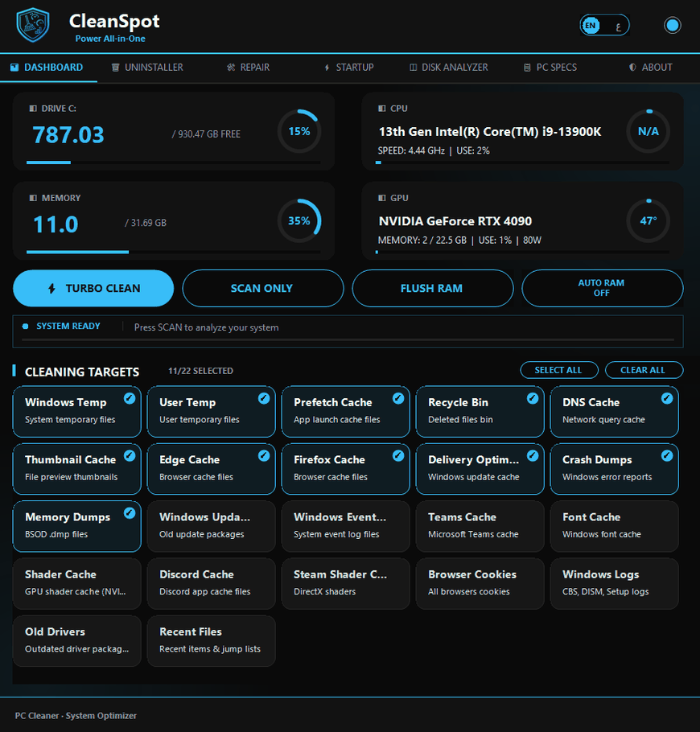Click Clear All cleaning targets
700x732 pixels.
(644, 370)
